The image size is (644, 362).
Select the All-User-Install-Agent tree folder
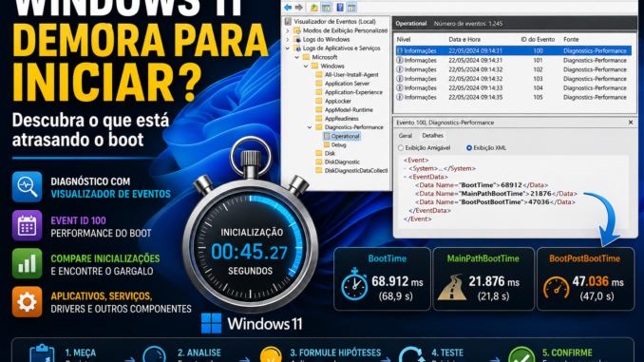(351, 75)
